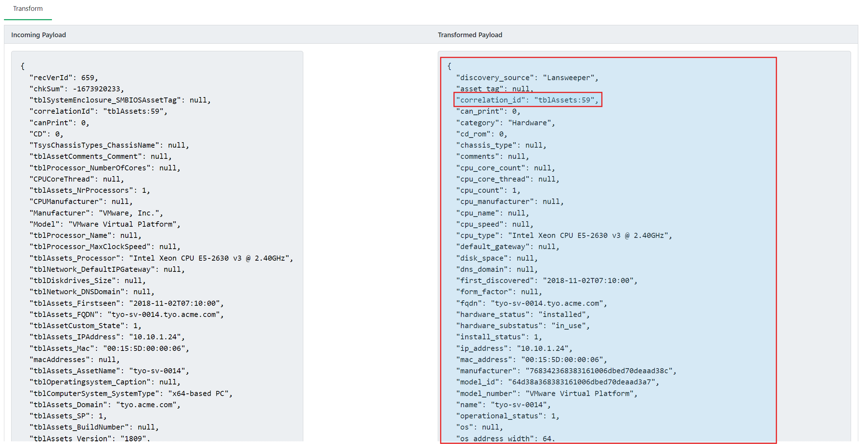Click the "install_status": 1 line
This screenshot has height=444, width=868.
pyautogui.click(x=499, y=337)
